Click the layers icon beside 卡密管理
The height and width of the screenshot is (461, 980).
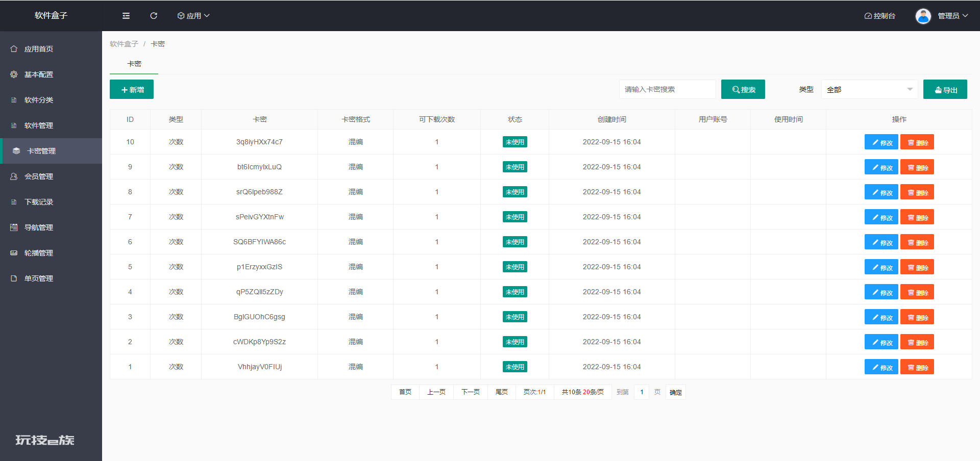tap(16, 151)
